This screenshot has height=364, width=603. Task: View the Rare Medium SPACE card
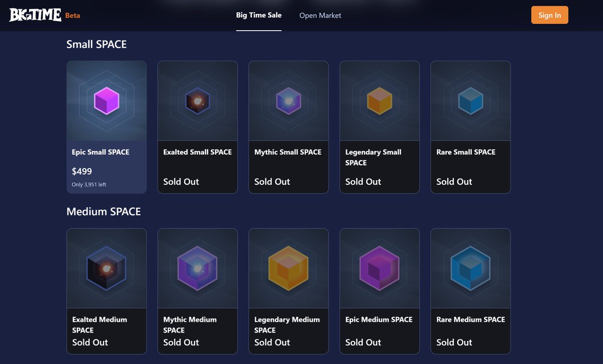pyautogui.click(x=470, y=290)
